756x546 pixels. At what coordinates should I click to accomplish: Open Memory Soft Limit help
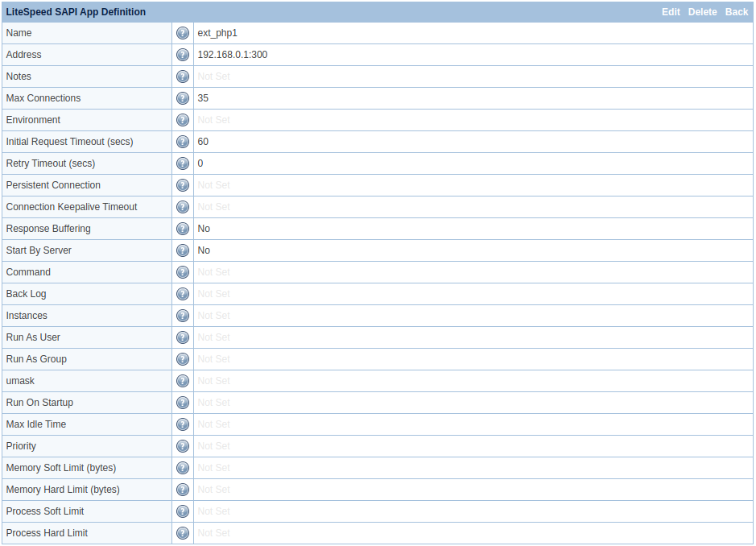tap(183, 468)
